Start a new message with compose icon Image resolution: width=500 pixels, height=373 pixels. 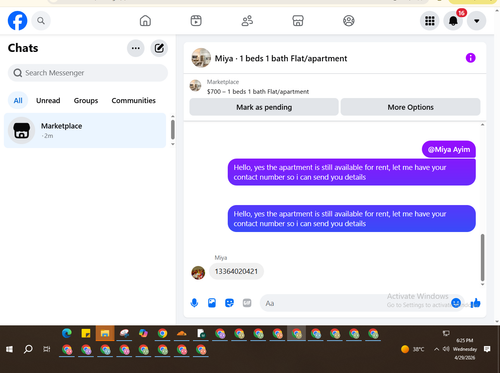point(159,48)
